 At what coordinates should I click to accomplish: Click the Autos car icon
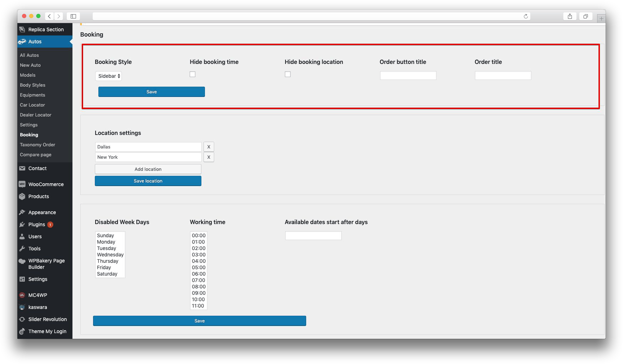click(22, 42)
